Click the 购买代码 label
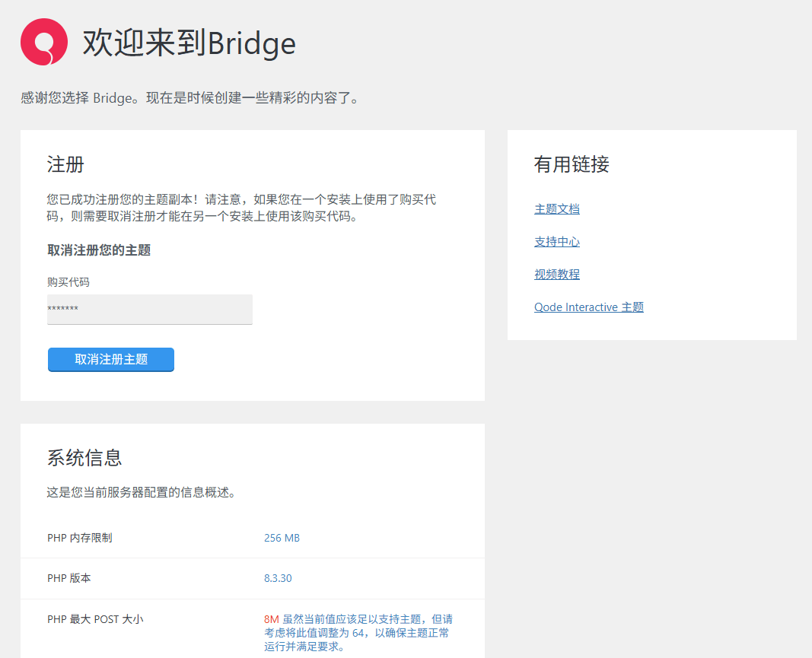Screen dimensions: 812x658 (68, 282)
